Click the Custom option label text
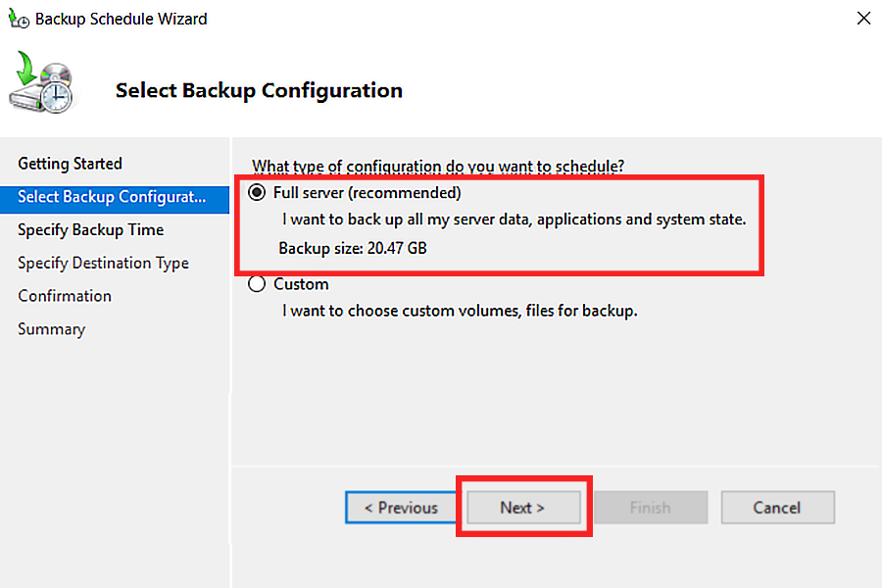This screenshot has width=882, height=588. point(301,284)
